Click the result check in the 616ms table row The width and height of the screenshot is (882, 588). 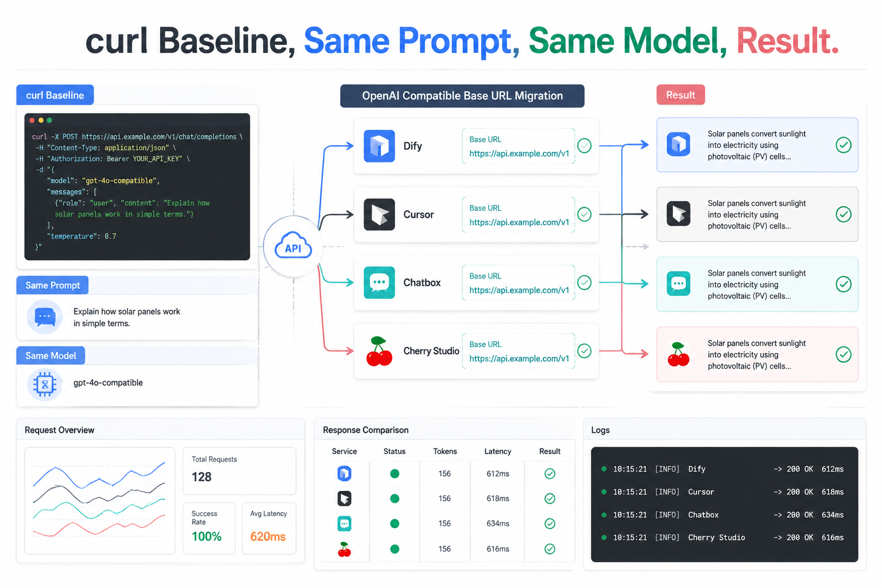[x=550, y=549]
